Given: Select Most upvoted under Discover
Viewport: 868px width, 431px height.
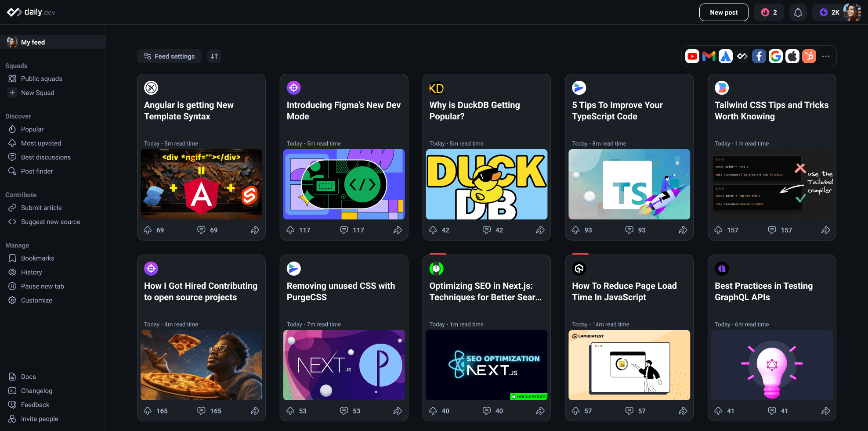Looking at the screenshot, I should pos(41,143).
